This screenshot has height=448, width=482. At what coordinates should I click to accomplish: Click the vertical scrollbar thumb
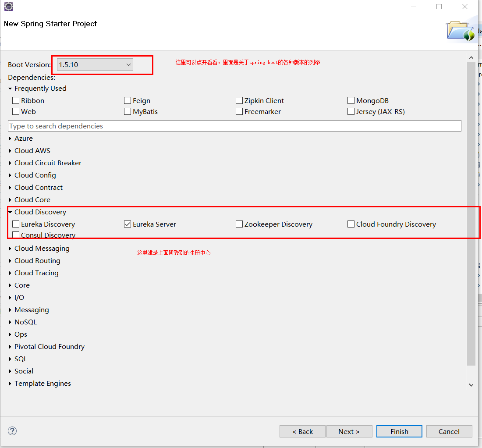pos(471,214)
